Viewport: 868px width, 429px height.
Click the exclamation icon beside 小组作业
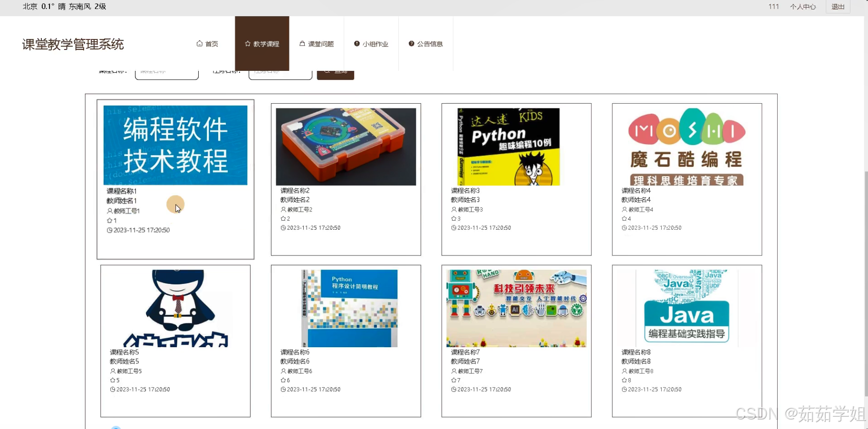coord(357,43)
